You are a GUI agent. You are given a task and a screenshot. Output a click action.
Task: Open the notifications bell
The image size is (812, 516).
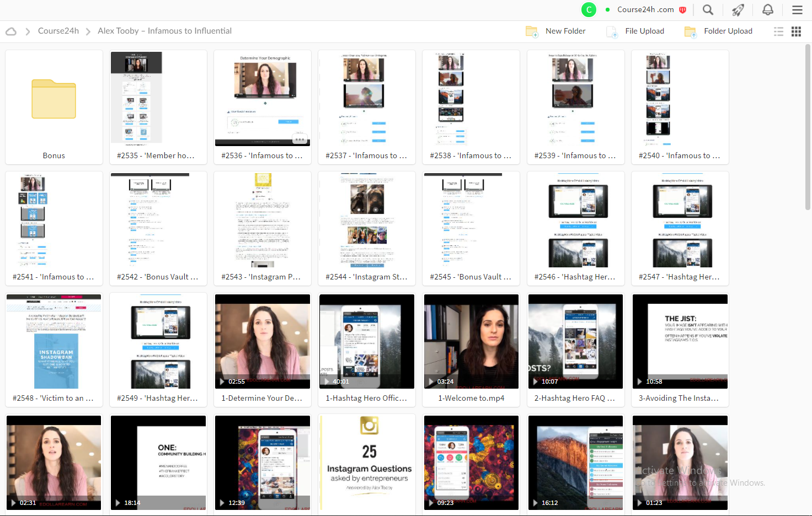(767, 9)
